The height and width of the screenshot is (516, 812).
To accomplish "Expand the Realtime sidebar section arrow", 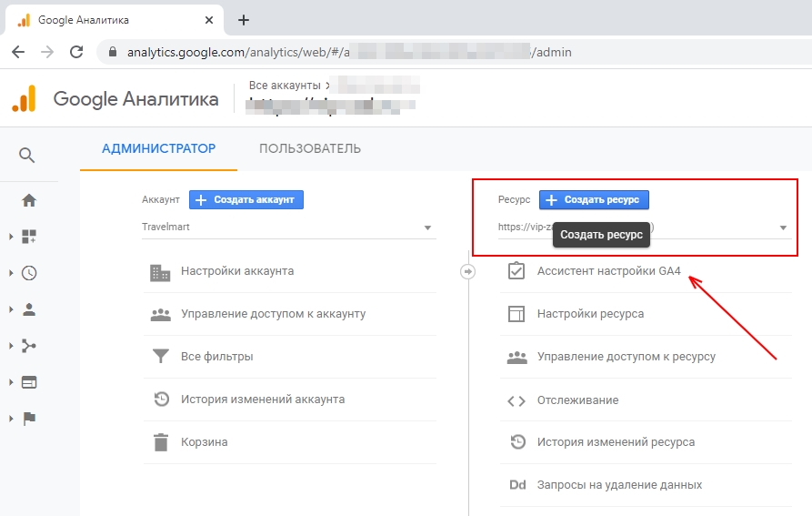I will [11, 273].
